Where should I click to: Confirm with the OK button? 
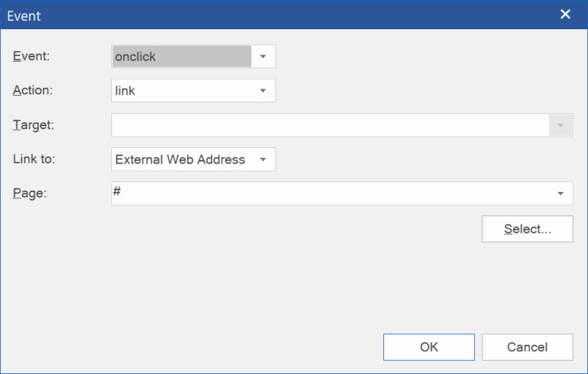[x=429, y=347]
